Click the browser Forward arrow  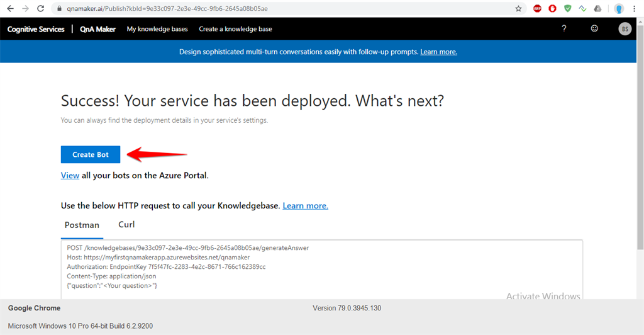point(25,9)
